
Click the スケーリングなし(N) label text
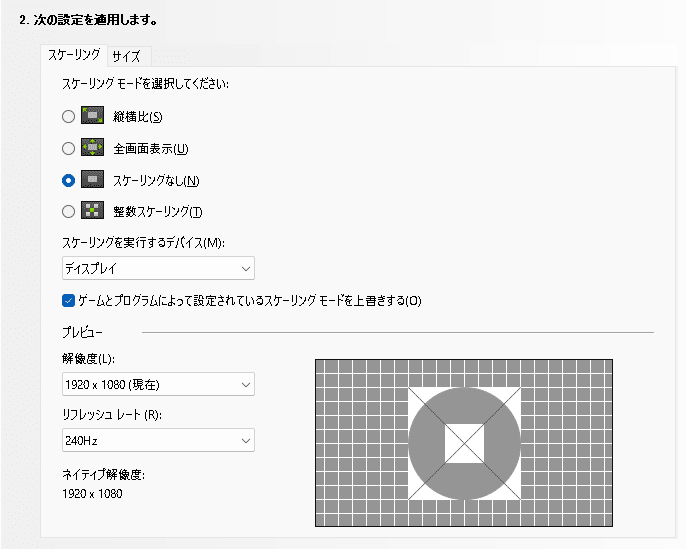pyautogui.click(x=156, y=181)
